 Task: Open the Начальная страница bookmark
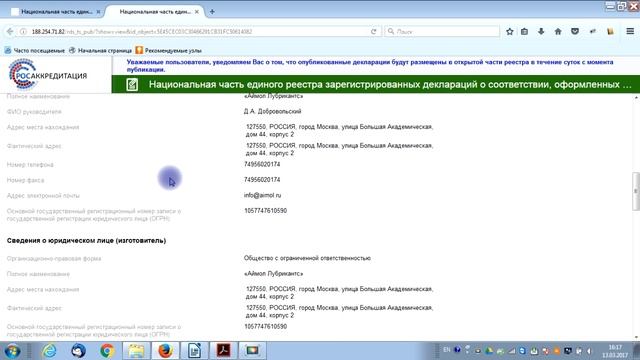pos(100,51)
